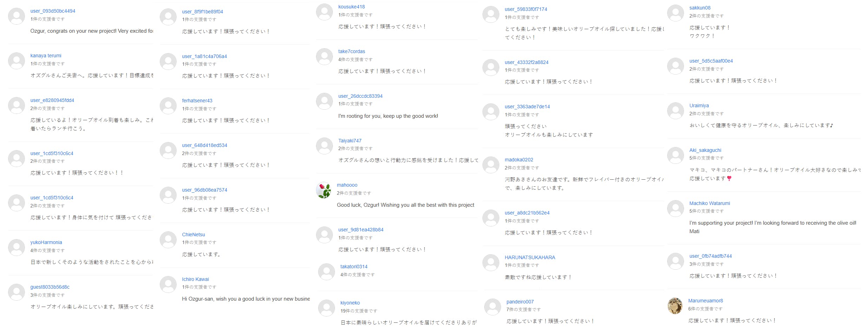Click the avatar beside HARUNATSUKAHARA

491,263
